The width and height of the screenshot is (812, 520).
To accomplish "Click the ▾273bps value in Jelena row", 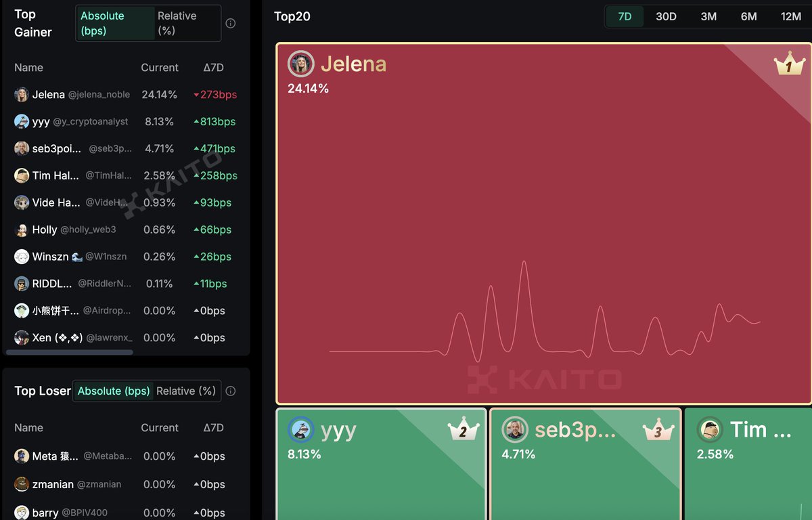I will coord(215,95).
